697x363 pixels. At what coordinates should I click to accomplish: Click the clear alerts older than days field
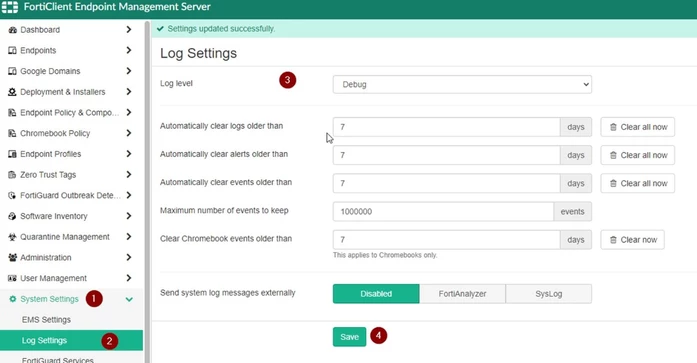coord(446,155)
